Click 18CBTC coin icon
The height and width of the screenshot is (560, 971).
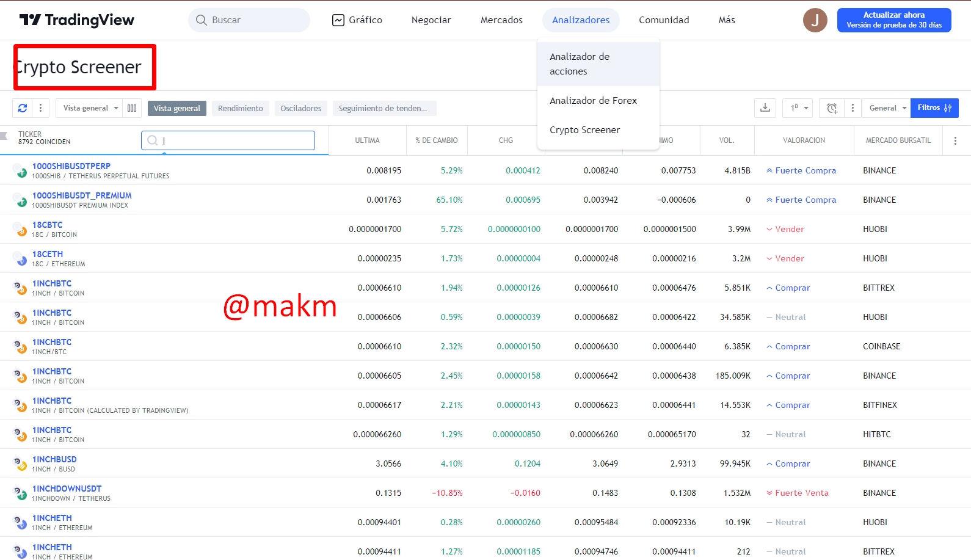point(21,229)
